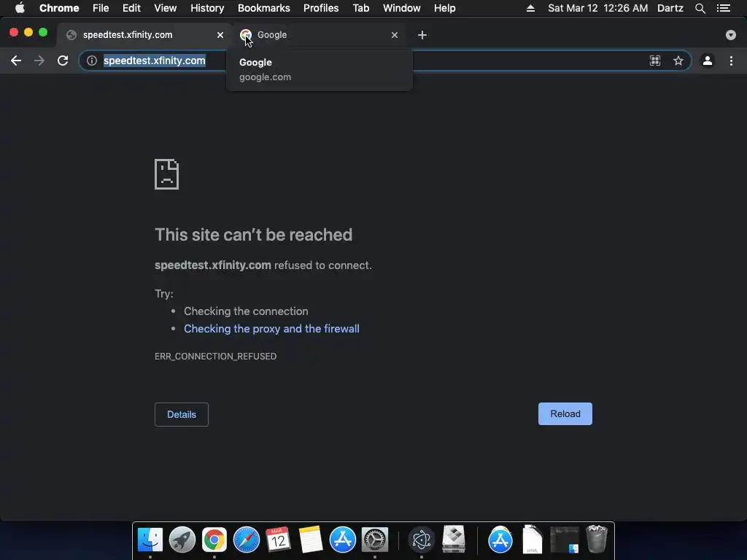Open Notes from the dock
747x560 pixels.
311,540
